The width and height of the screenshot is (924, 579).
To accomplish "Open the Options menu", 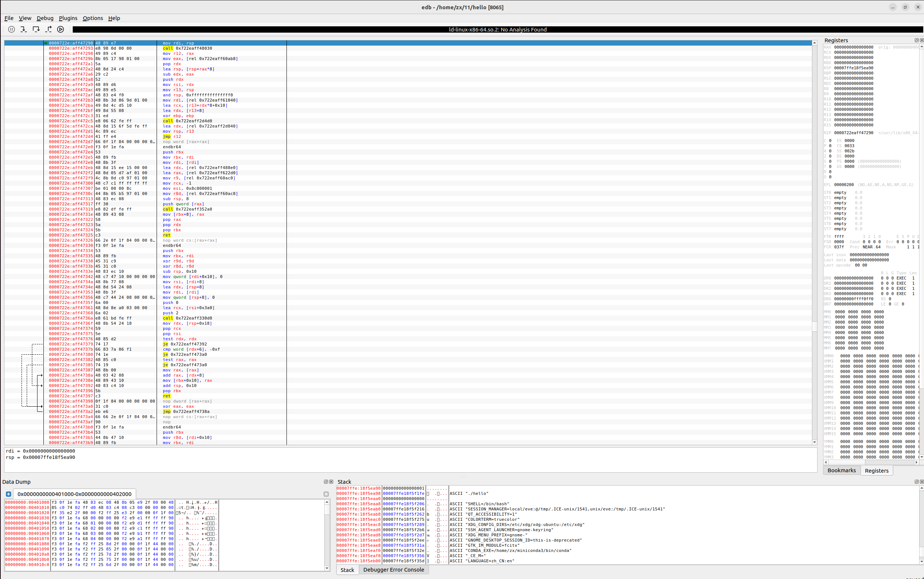I will (x=93, y=18).
